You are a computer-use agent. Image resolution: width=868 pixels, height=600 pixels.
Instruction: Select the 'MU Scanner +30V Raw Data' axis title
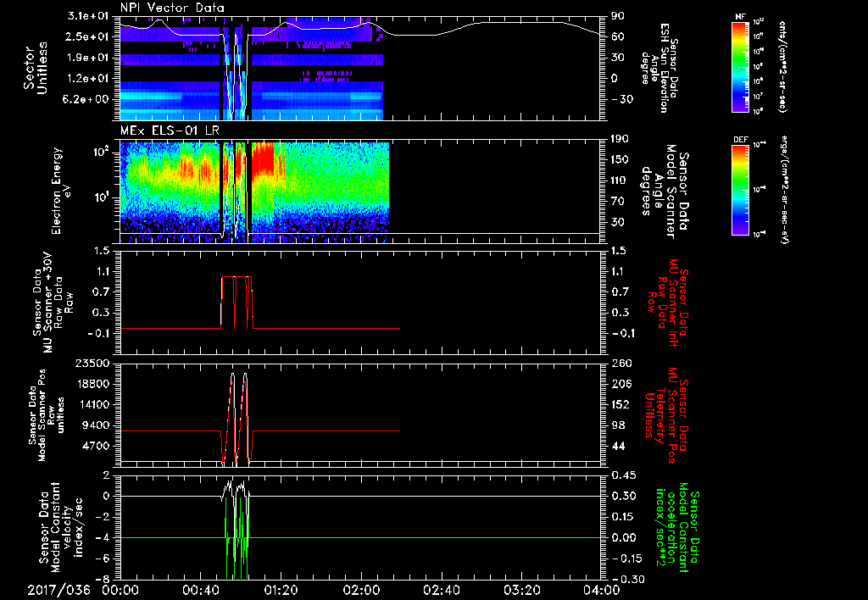(53, 304)
